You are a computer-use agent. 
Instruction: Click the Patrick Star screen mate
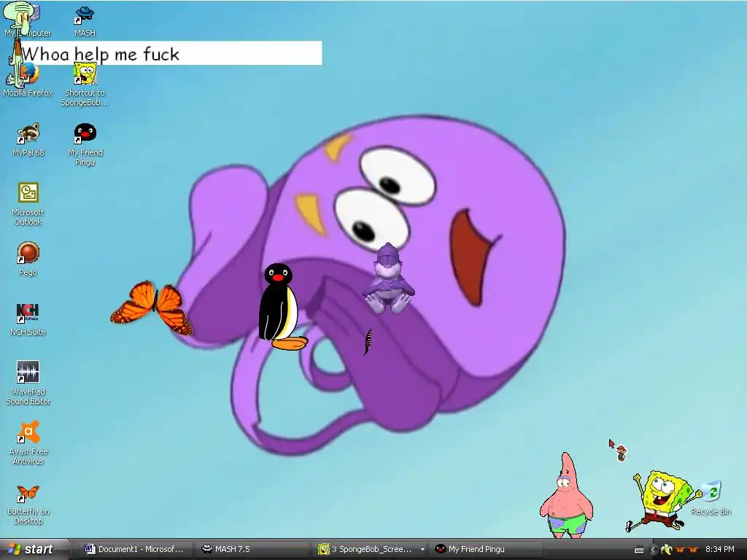tap(566, 495)
